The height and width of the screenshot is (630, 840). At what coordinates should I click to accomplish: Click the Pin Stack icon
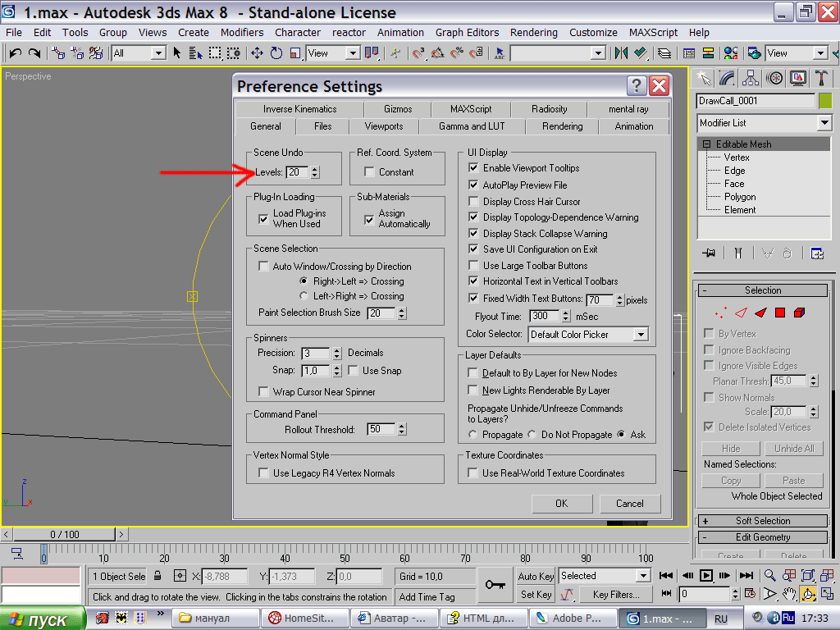[710, 253]
